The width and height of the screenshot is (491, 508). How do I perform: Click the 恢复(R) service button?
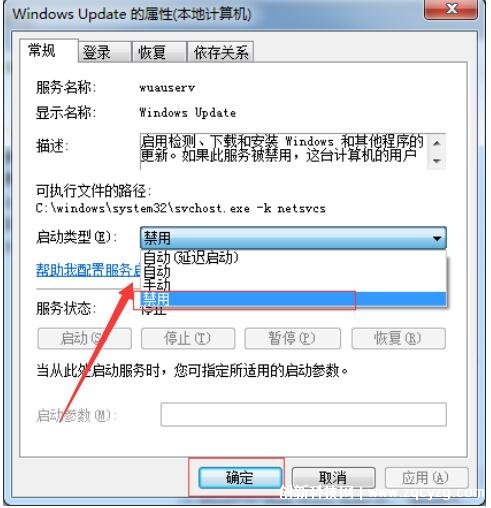[398, 338]
